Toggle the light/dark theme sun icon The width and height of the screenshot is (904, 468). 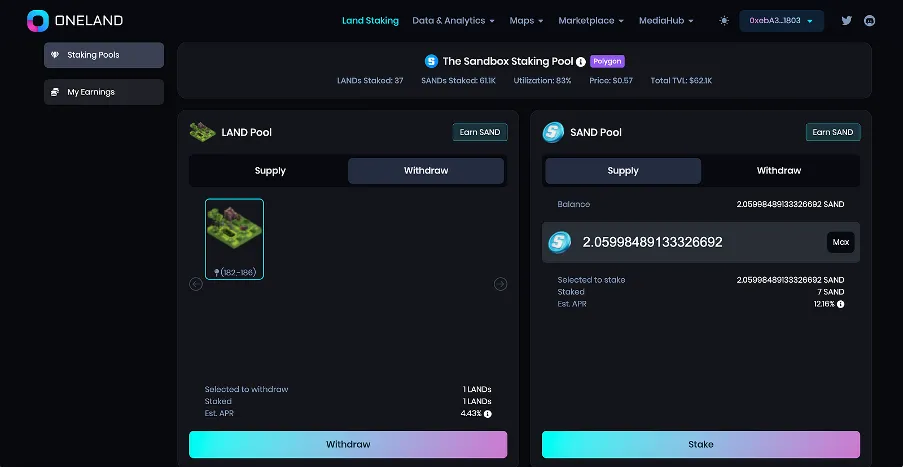tap(724, 21)
